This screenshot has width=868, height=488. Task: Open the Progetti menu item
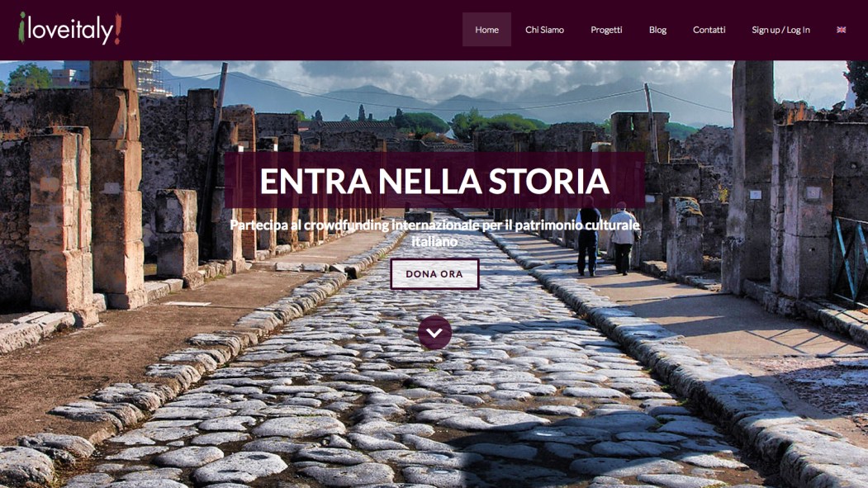[606, 30]
